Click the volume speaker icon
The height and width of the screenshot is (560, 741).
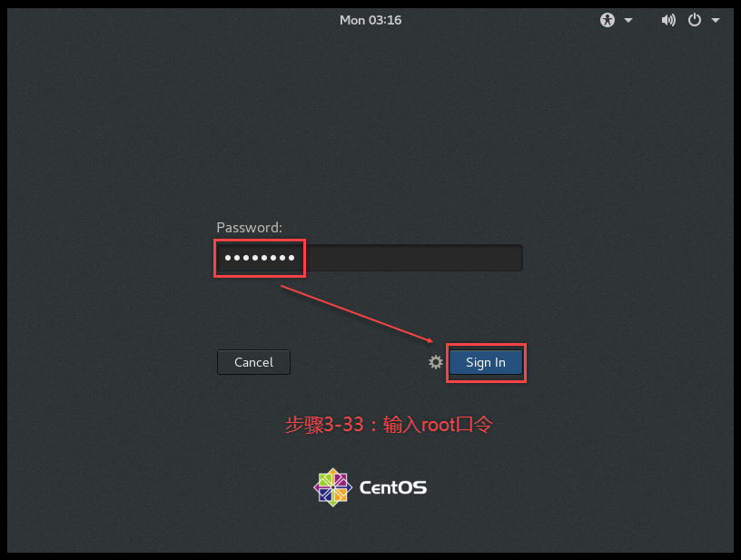(668, 20)
